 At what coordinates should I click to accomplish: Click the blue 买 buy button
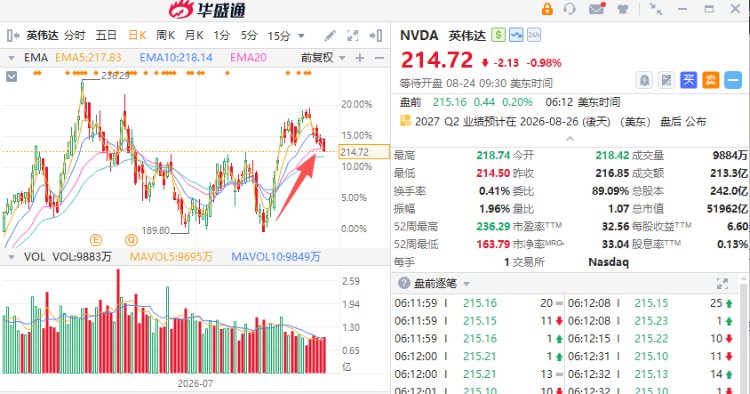click(688, 80)
